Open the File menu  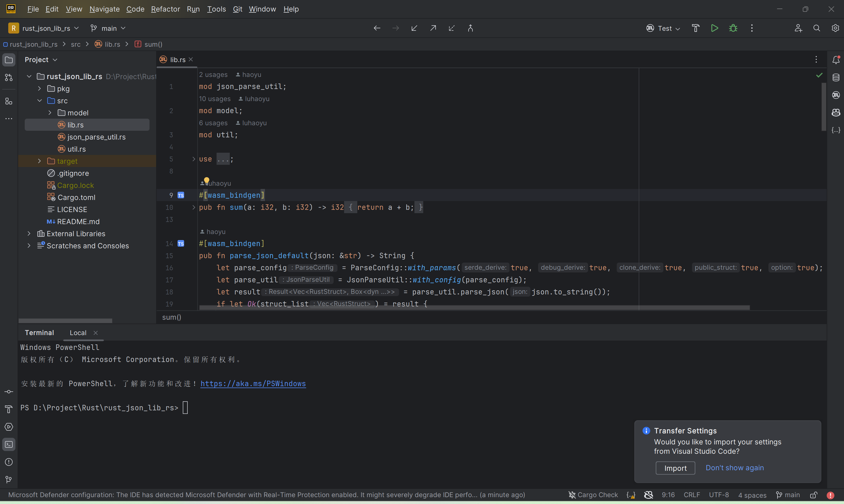(33, 9)
